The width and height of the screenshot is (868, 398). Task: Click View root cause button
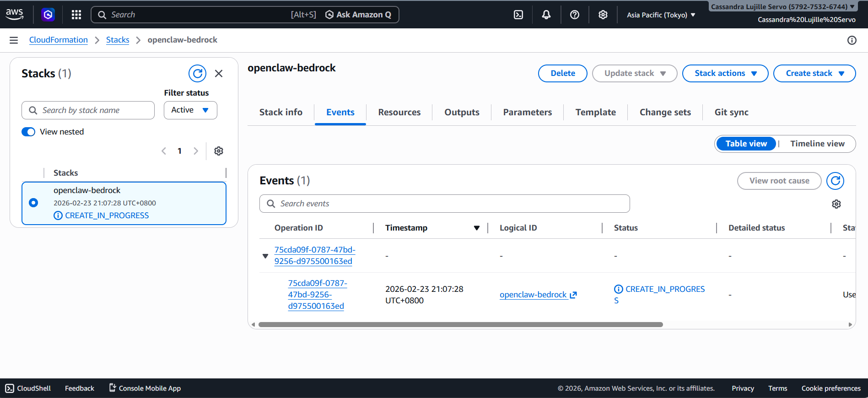pyautogui.click(x=779, y=181)
